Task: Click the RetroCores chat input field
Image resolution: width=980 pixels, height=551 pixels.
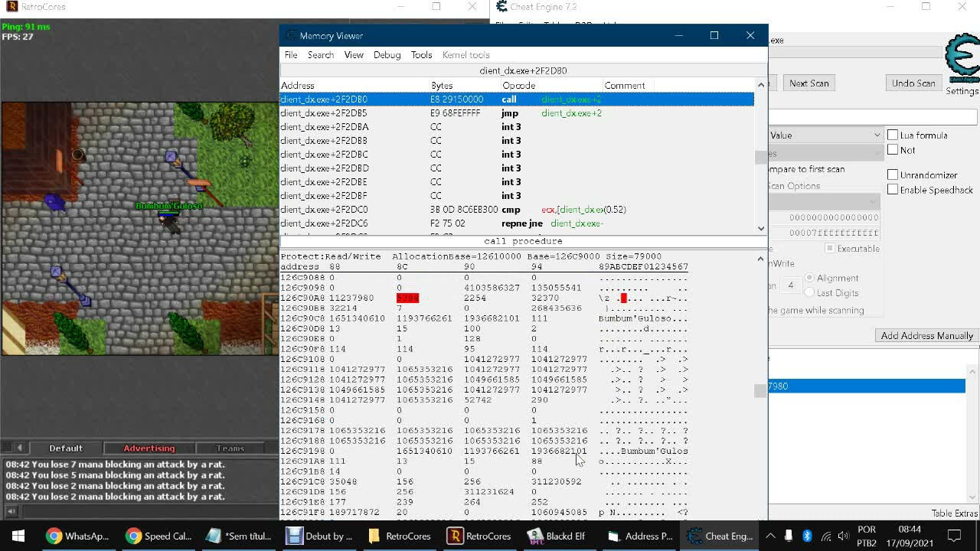Action: coord(149,511)
